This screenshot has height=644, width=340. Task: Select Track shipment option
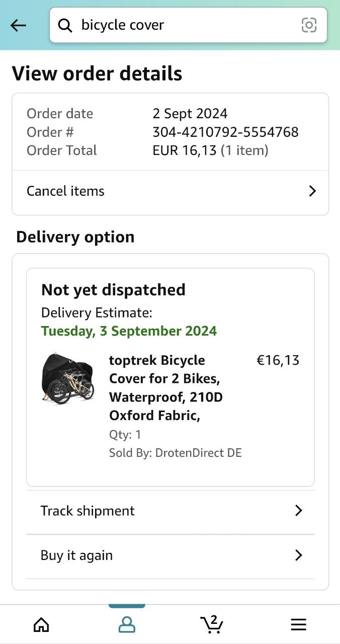(x=88, y=511)
